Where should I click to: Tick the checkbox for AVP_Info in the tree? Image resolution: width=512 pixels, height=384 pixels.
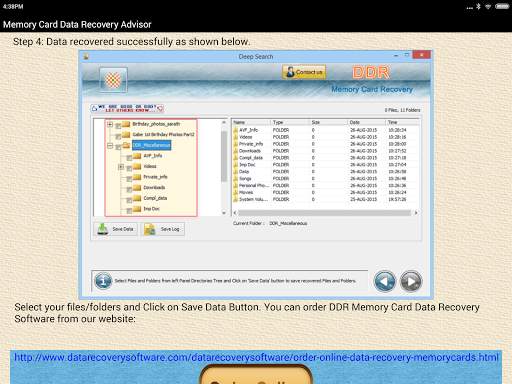[129, 158]
